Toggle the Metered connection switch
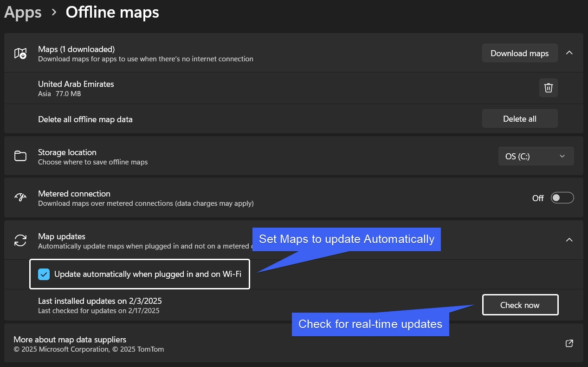This screenshot has width=588, height=367. 562,198
